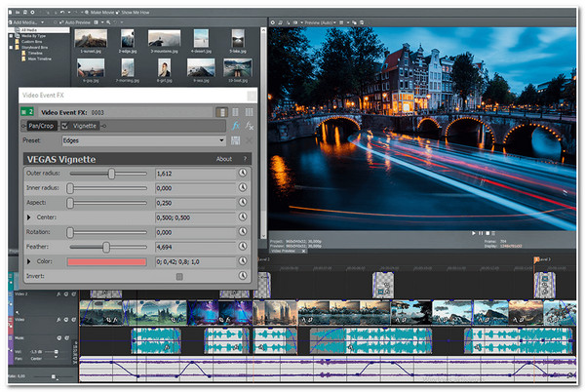The width and height of the screenshot is (585, 392).
Task: Stop the video preview
Action: pyautogui.click(x=487, y=233)
